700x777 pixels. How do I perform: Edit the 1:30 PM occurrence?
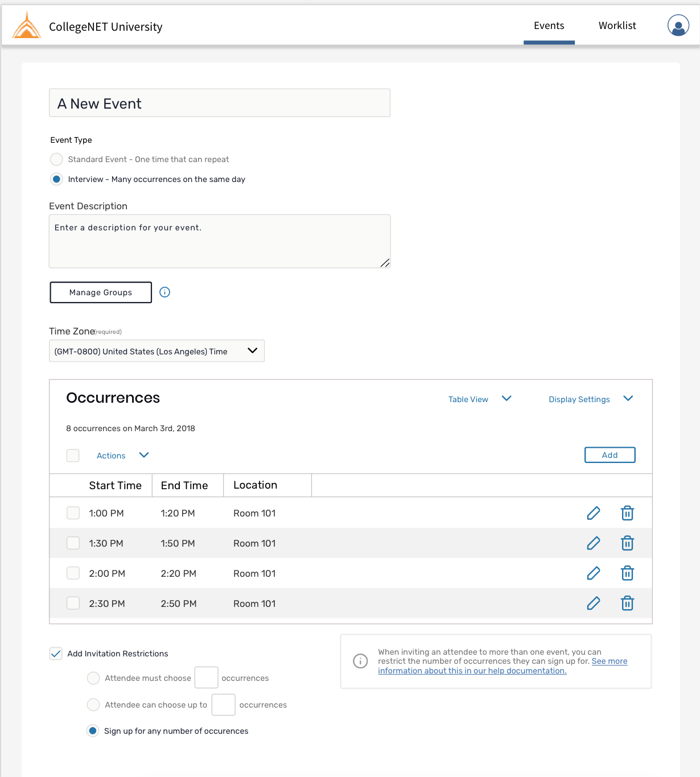click(594, 543)
